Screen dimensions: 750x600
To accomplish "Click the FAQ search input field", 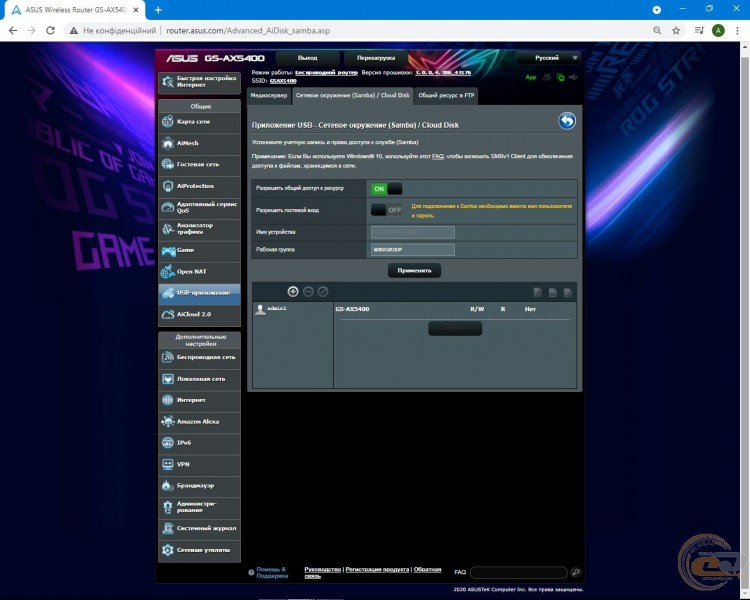I will click(x=518, y=572).
